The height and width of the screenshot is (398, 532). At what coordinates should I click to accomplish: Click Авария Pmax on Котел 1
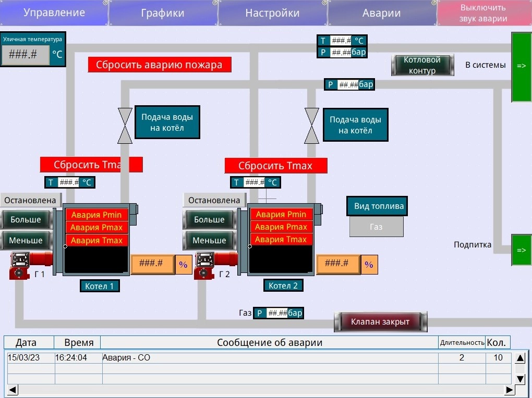[x=96, y=227]
